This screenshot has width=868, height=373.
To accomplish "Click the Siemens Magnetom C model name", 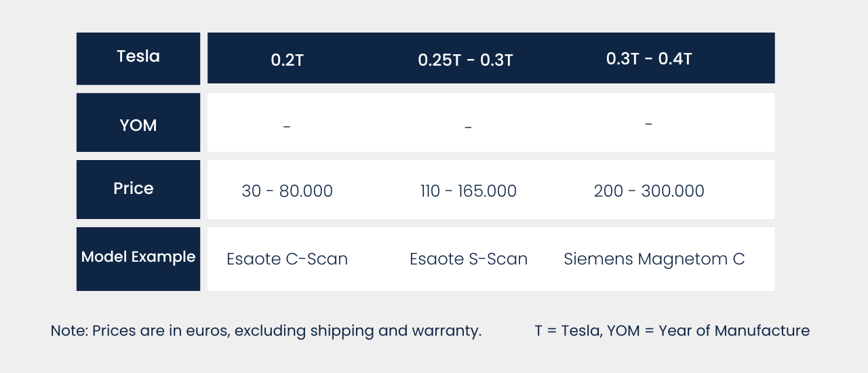I will click(x=654, y=259).
